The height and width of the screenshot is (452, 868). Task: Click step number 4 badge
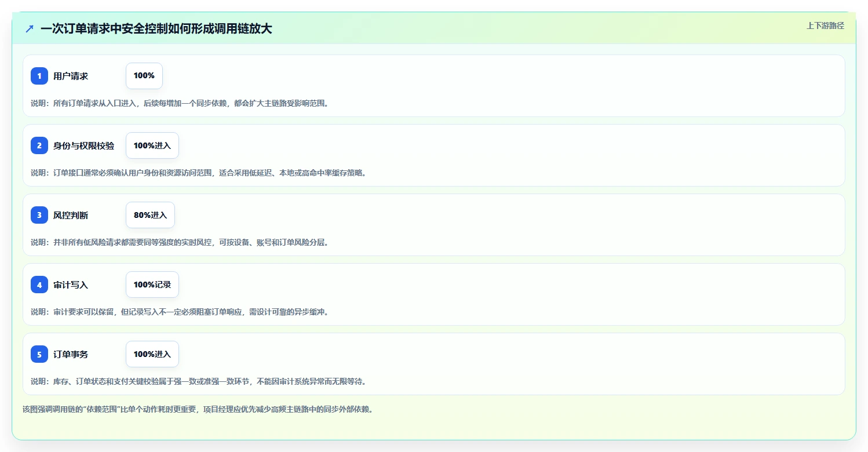coord(39,285)
